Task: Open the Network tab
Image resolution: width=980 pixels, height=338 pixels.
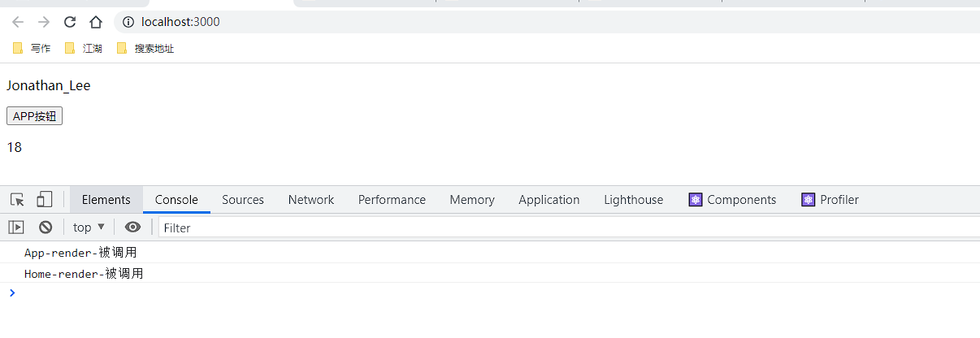Action: (310, 200)
